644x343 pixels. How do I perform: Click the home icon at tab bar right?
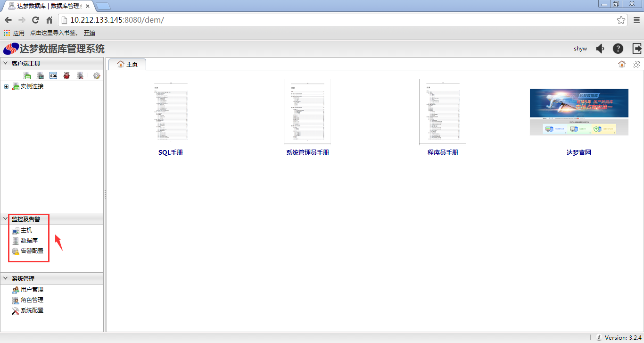(622, 64)
